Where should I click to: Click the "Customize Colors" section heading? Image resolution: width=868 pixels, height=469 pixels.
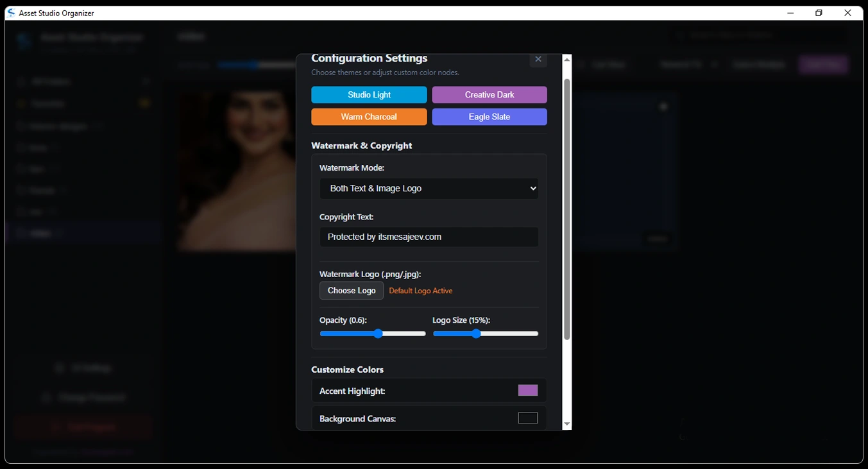tap(348, 370)
